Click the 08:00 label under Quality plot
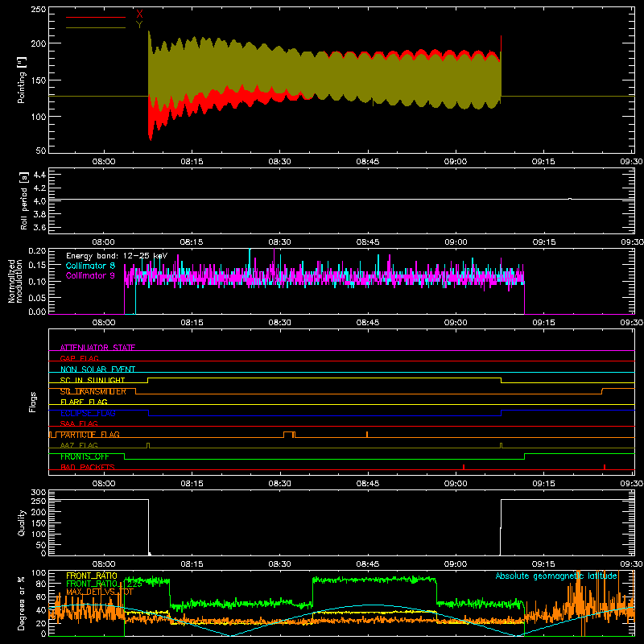The width and height of the screenshot is (644, 644). coord(104,564)
